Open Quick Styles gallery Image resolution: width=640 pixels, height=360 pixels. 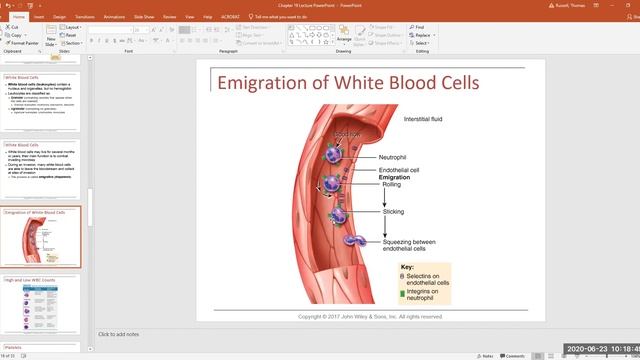[359, 36]
